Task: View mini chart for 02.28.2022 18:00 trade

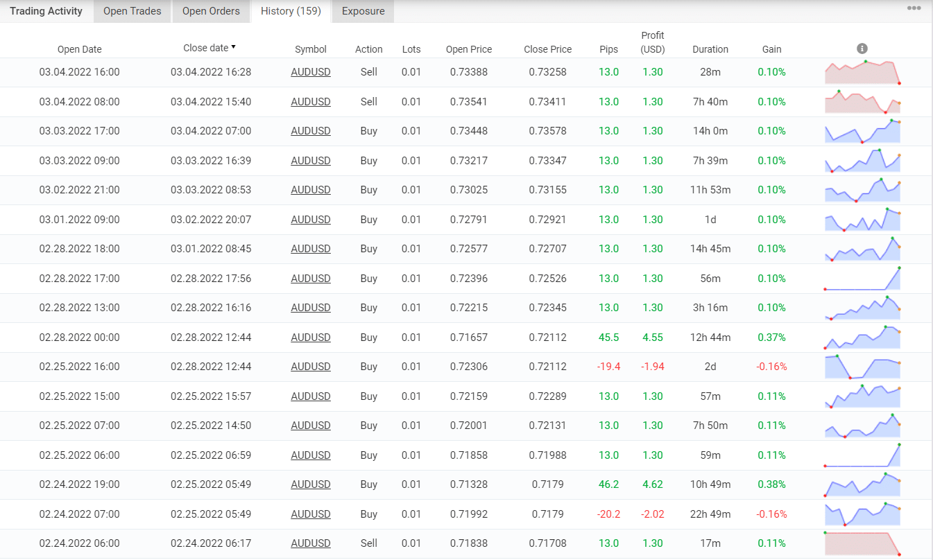Action: (862, 249)
